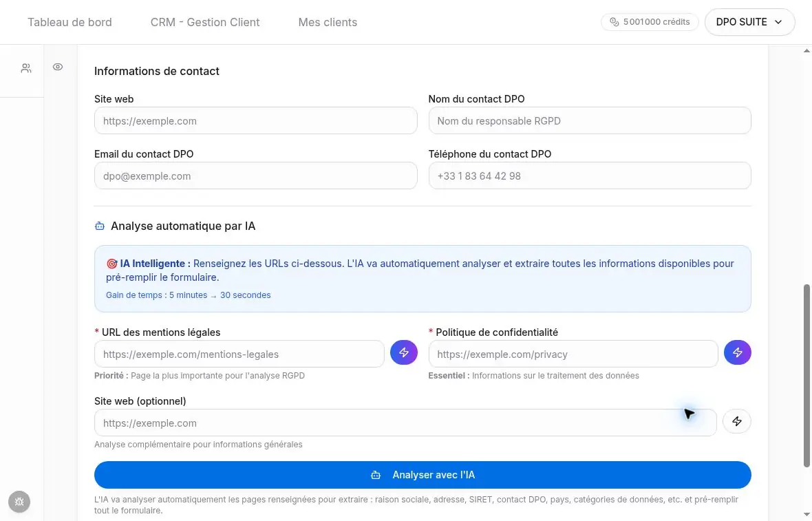Viewport: 812px width, 521px height.
Task: Click the IA Intelligente info text
Action: coord(420,270)
